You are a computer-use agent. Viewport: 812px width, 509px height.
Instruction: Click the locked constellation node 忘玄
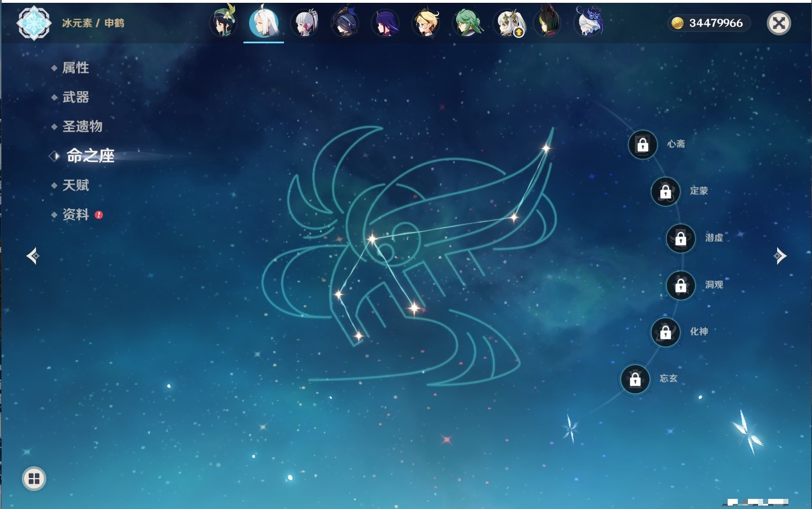click(635, 380)
